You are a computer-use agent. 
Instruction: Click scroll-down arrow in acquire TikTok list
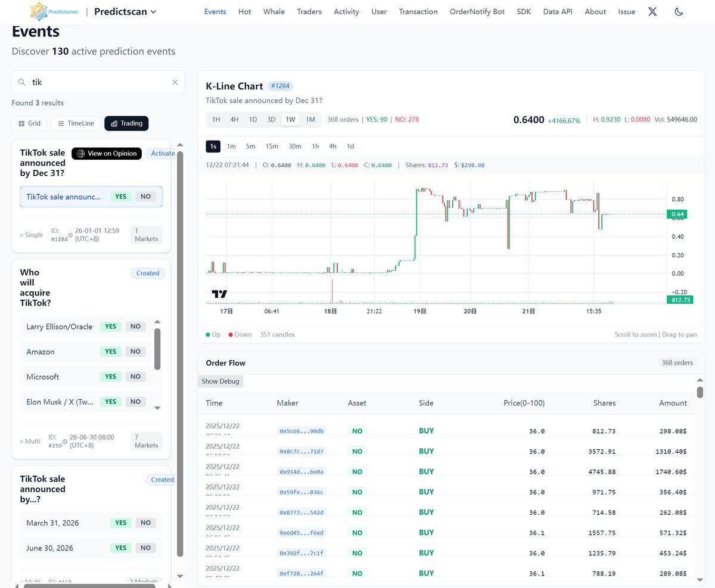click(157, 408)
